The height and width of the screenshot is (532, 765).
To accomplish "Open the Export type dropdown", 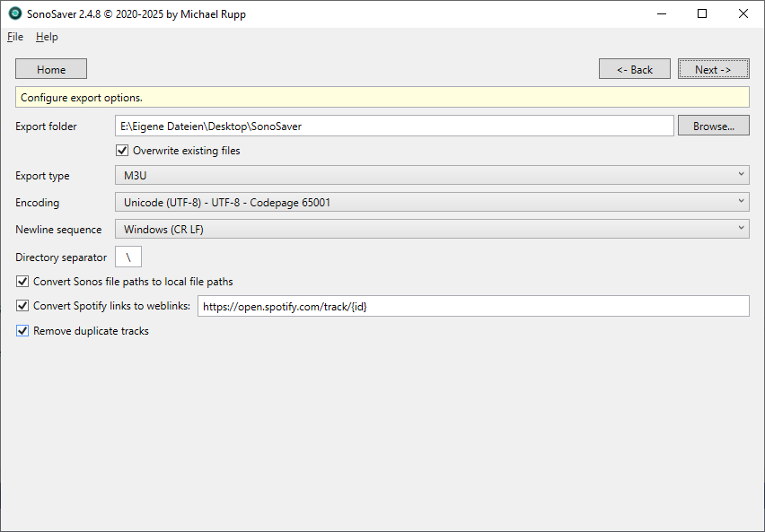I will 739,175.
